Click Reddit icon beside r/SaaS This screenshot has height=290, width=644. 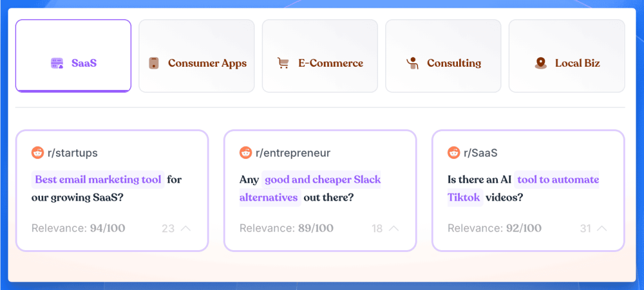pyautogui.click(x=454, y=153)
